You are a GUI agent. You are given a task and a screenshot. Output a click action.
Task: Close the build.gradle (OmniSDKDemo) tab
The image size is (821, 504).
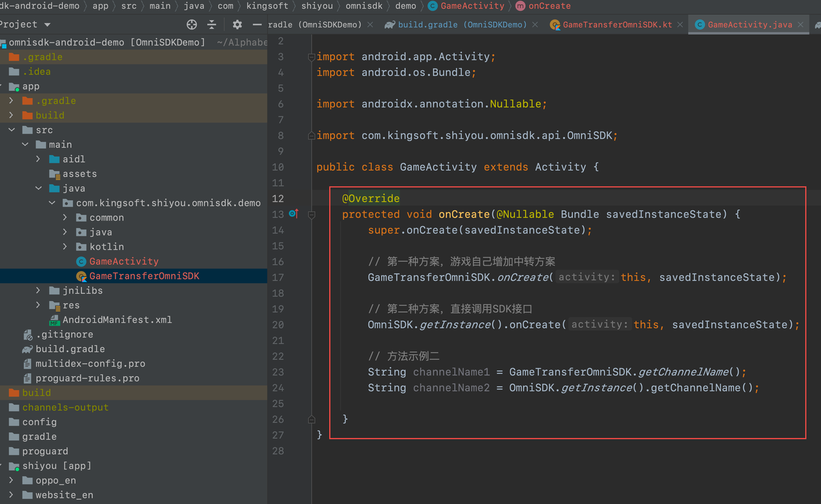pyautogui.click(x=536, y=25)
